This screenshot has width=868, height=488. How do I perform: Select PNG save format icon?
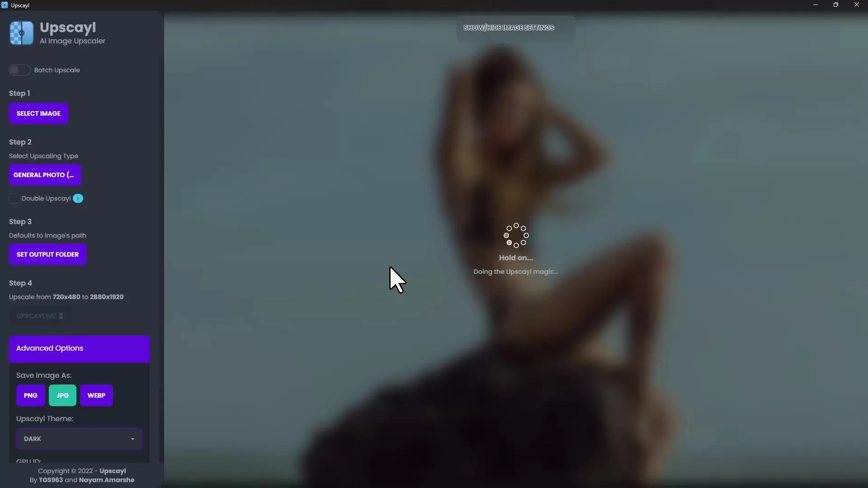(x=30, y=396)
